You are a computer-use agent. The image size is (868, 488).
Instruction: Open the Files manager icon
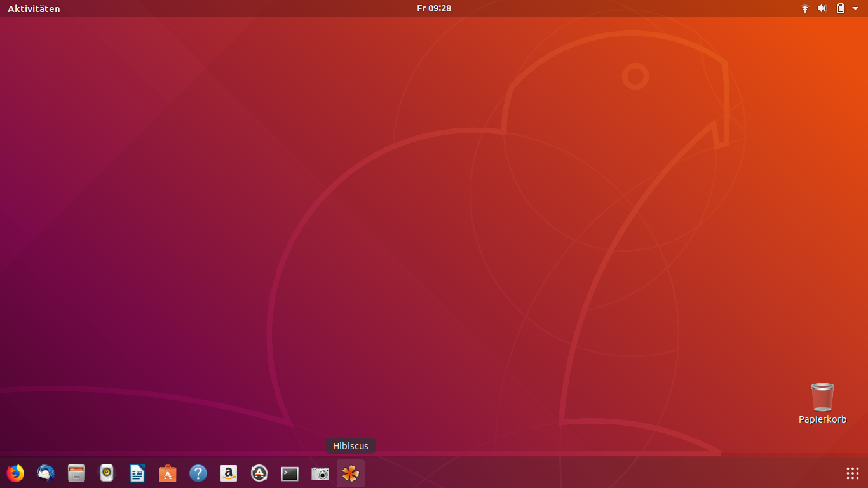click(76, 473)
